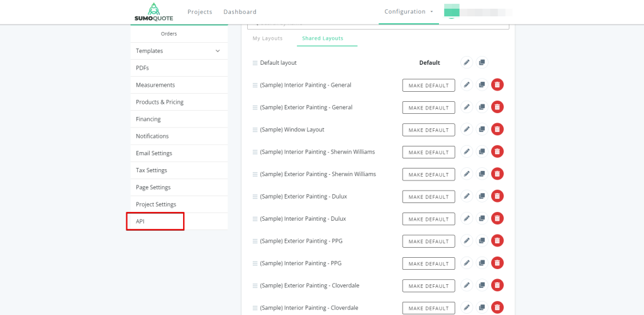Make (Sample) Interior Painting - Dulux the default
Image resolution: width=644 pixels, height=315 pixels.
(x=428, y=219)
